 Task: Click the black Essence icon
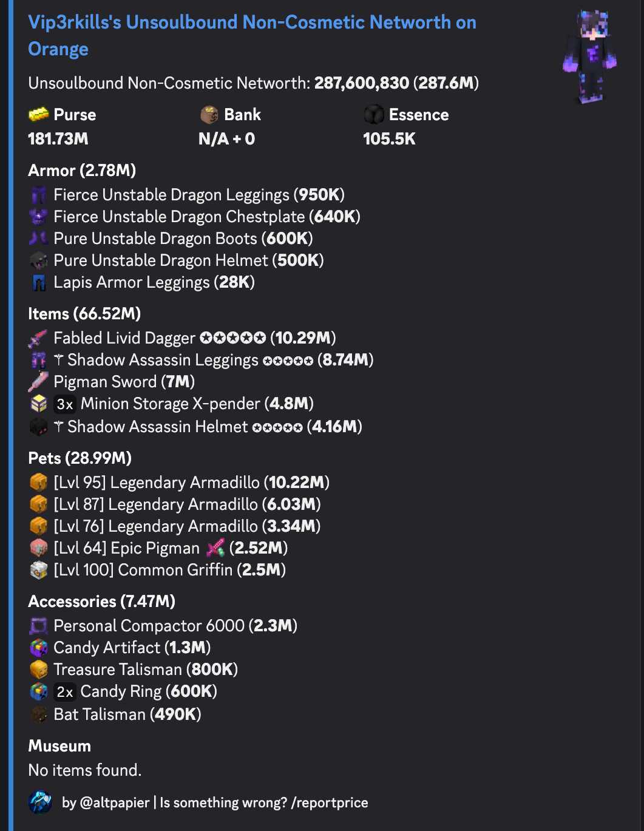374,114
